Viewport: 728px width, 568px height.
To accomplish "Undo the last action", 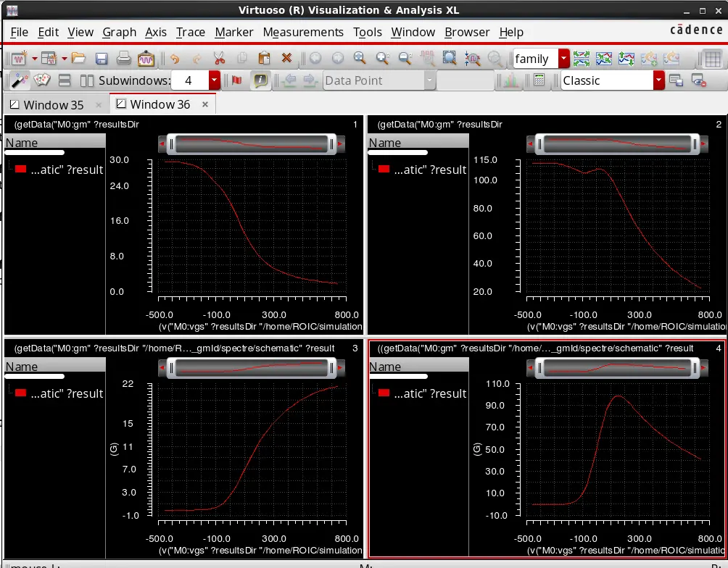I will [175, 59].
